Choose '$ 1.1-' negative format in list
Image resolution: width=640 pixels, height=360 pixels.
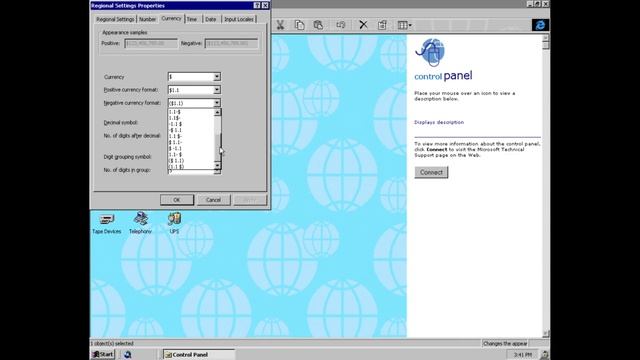[191, 142]
